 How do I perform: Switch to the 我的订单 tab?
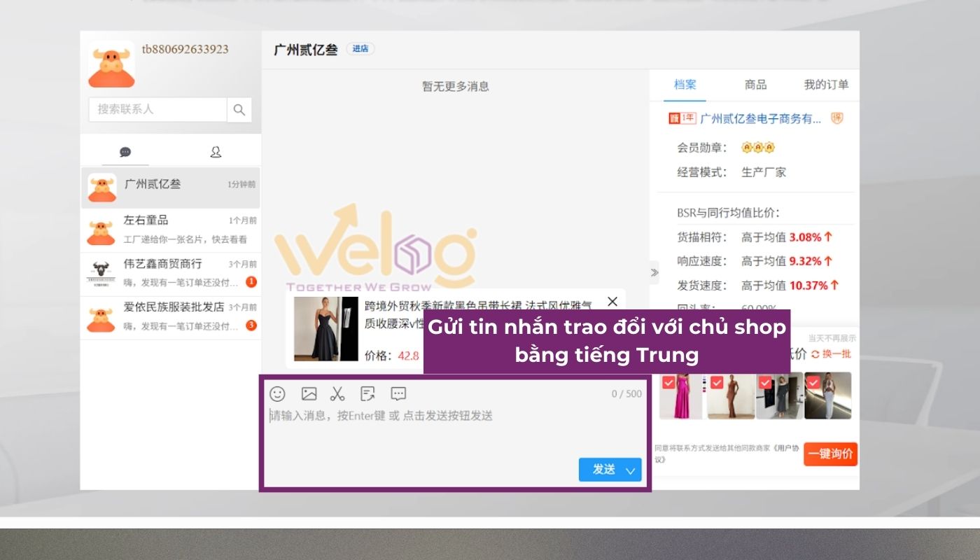[826, 85]
